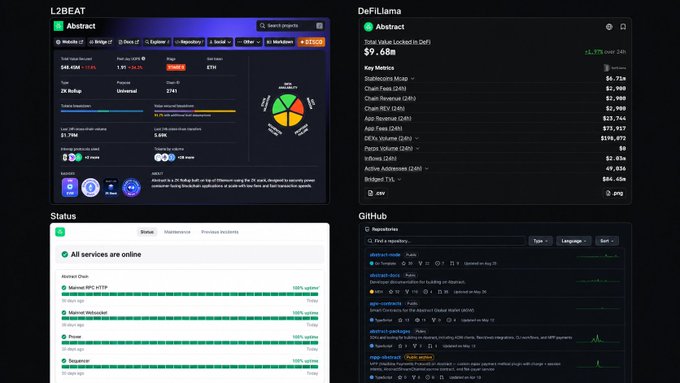Click the check icon for Mainnet Websocket
This screenshot has height=383, width=680.
[x=64, y=313]
